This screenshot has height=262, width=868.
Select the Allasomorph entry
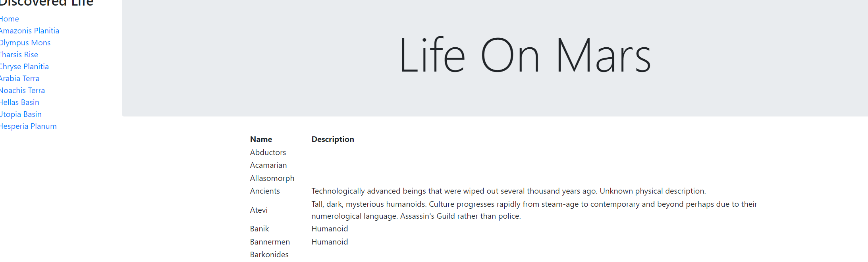point(272,178)
